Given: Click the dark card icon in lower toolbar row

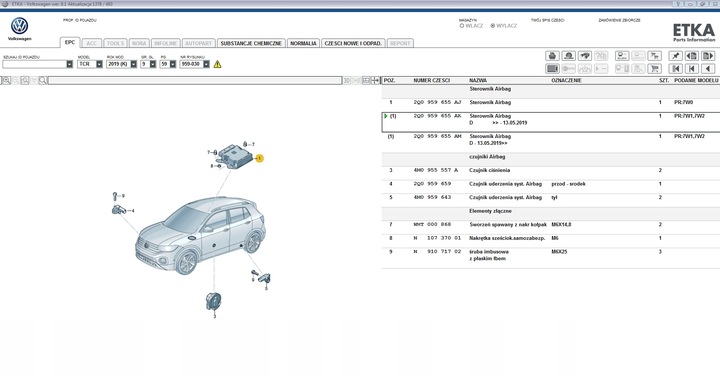Looking at the screenshot, I should [552, 69].
